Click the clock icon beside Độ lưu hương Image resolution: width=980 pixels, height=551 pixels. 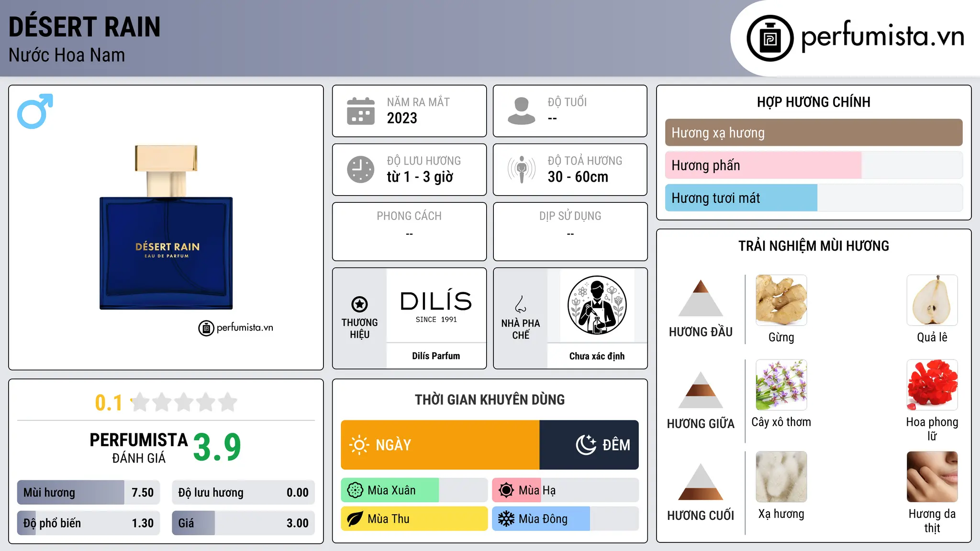point(361,169)
